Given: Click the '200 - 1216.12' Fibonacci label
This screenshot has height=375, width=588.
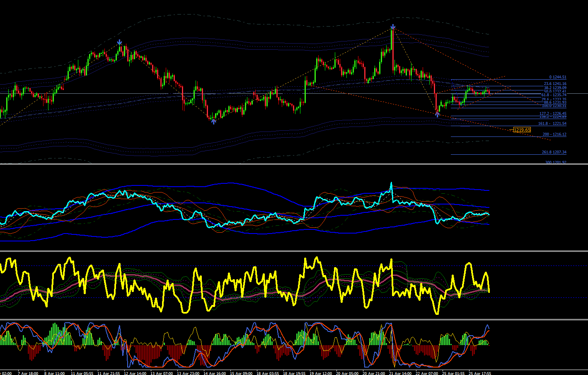Looking at the screenshot, I should 554,134.
